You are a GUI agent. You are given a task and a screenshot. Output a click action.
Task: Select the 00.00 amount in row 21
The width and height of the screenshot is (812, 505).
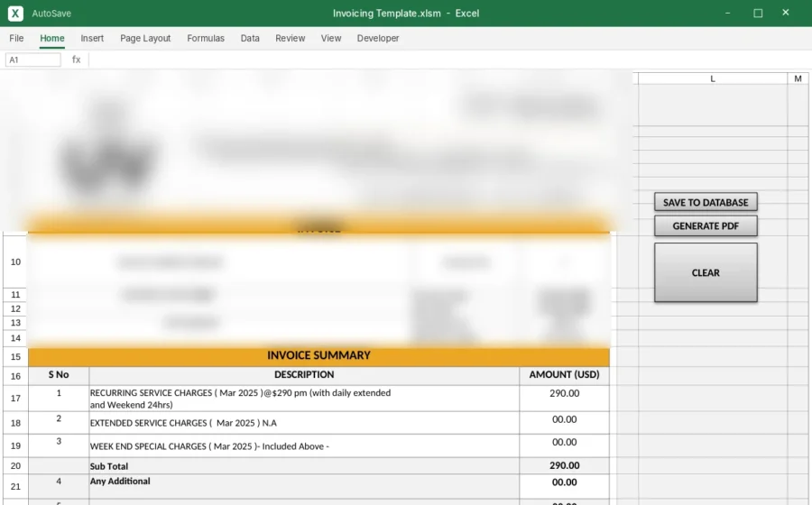click(x=565, y=487)
